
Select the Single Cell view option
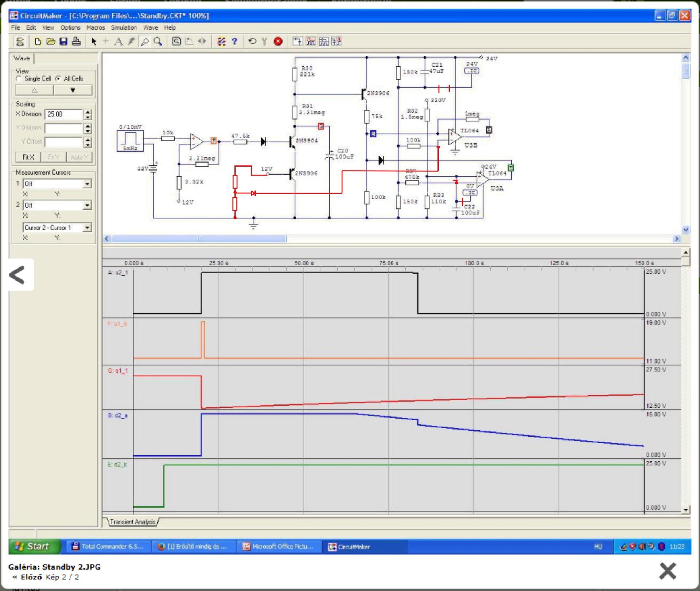click(x=19, y=79)
